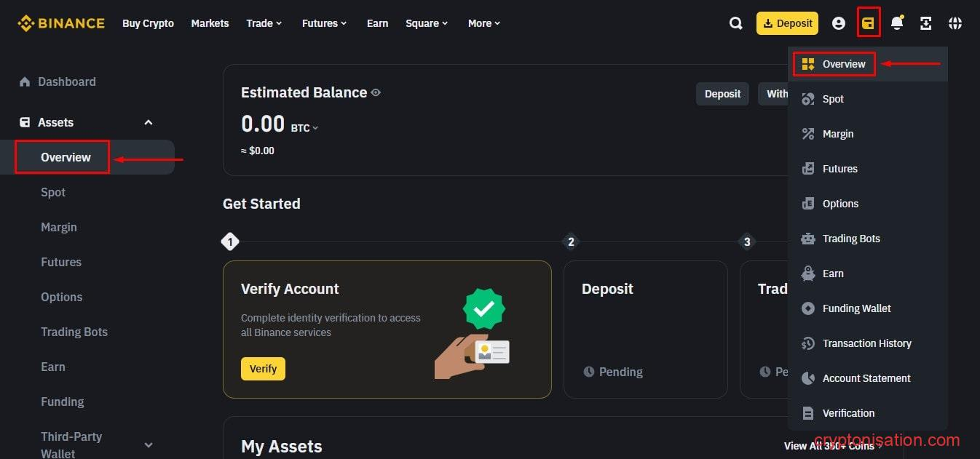Click the download app icon
Screen dimensions: 980x459
(x=926, y=23)
